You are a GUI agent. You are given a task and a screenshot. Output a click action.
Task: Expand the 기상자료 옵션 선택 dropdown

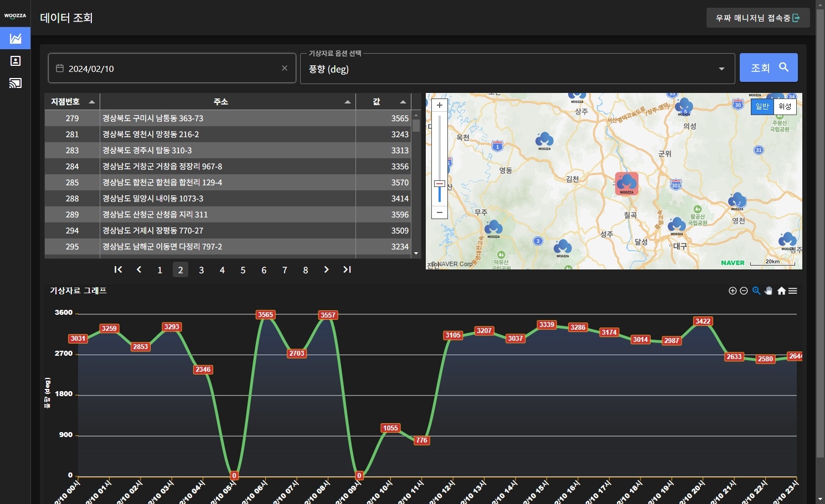[x=721, y=69]
